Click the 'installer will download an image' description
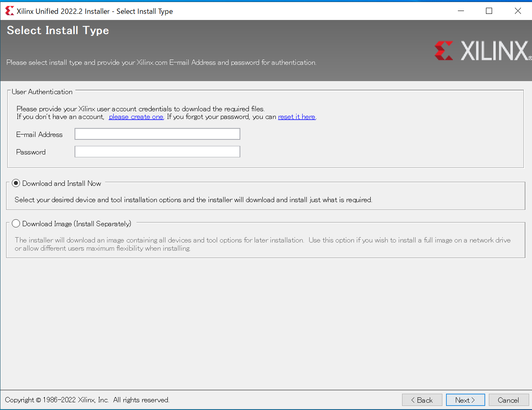The height and width of the screenshot is (410, 532). (263, 244)
